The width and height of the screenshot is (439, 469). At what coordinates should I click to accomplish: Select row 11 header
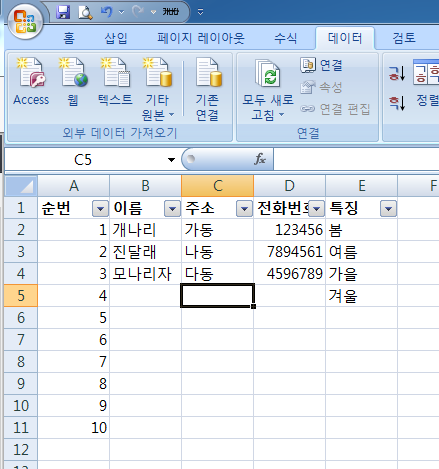[21, 428]
